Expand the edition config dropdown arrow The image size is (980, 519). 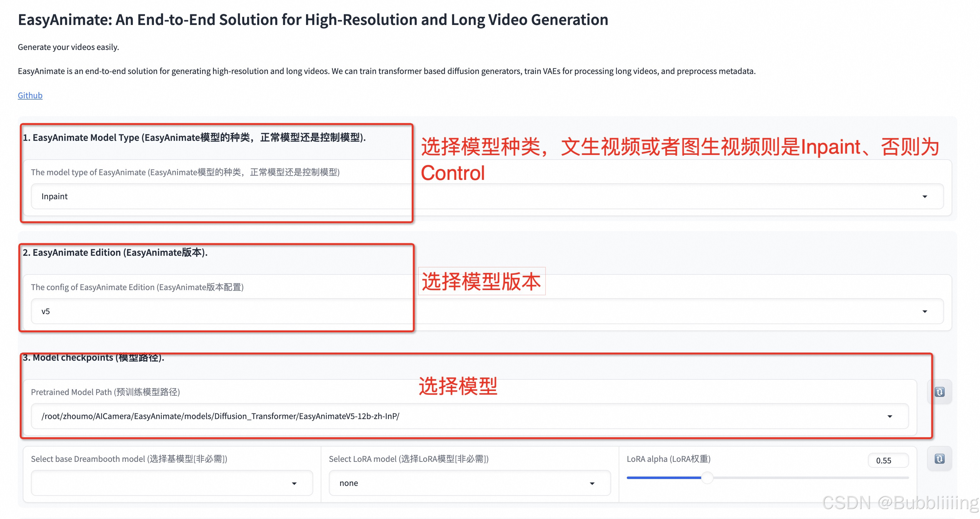point(925,311)
